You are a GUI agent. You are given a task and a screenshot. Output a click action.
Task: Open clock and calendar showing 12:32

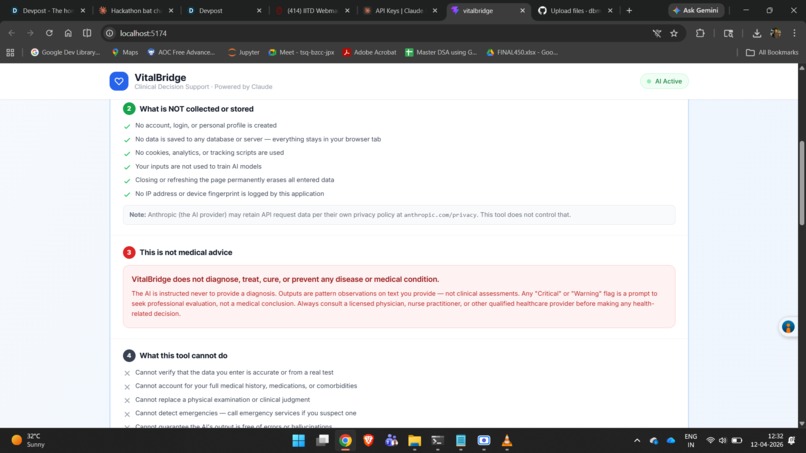[x=766, y=441]
